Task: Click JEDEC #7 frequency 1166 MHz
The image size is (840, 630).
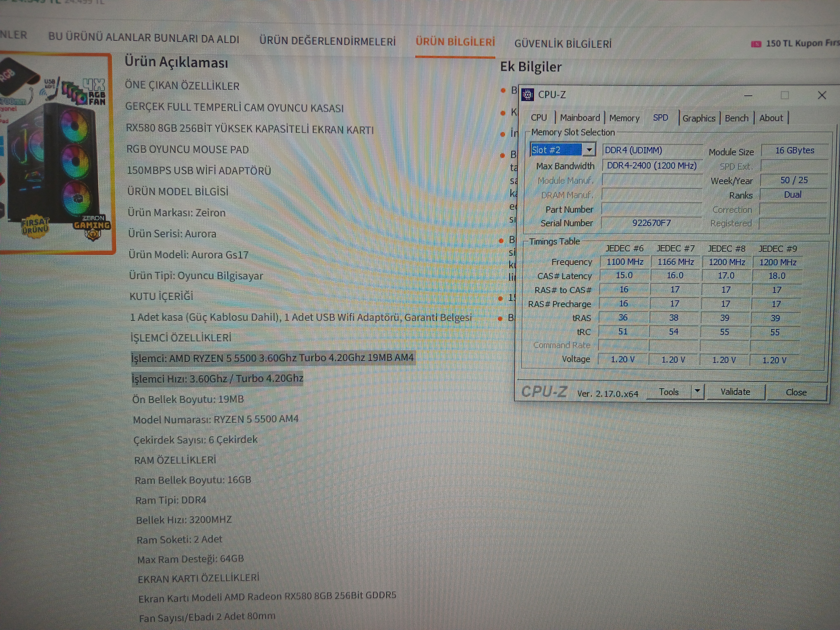Action: point(675,262)
